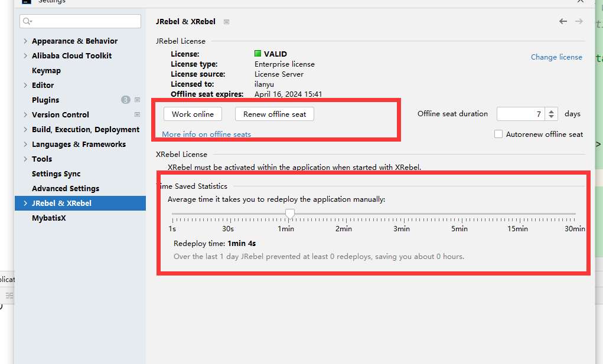Expand Appearance & Behavior section
This screenshot has width=603, height=364.
coord(25,41)
